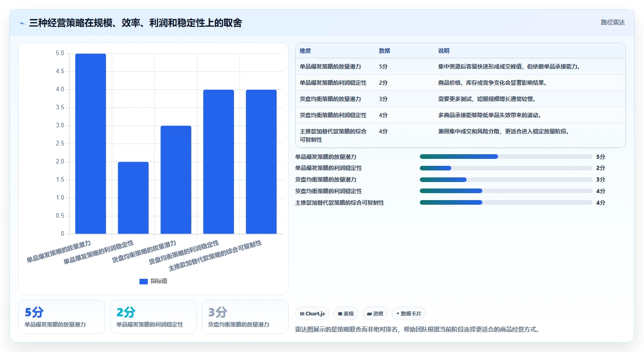Viewport: 644px width, 352px height.
Task: Click progress bar for 货盘均衡策略的放量潜力
Action: (506, 180)
